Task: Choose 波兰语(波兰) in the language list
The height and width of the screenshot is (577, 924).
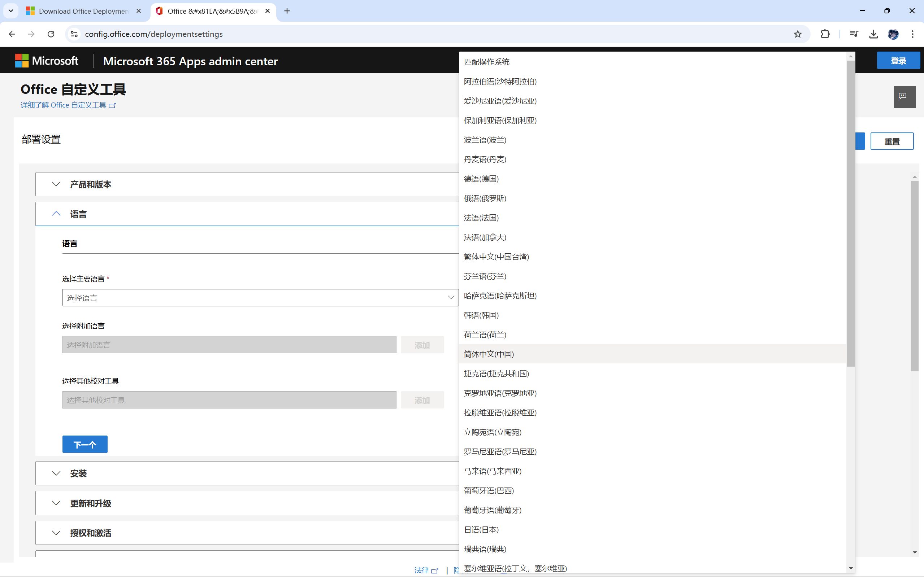Action: coord(652,140)
